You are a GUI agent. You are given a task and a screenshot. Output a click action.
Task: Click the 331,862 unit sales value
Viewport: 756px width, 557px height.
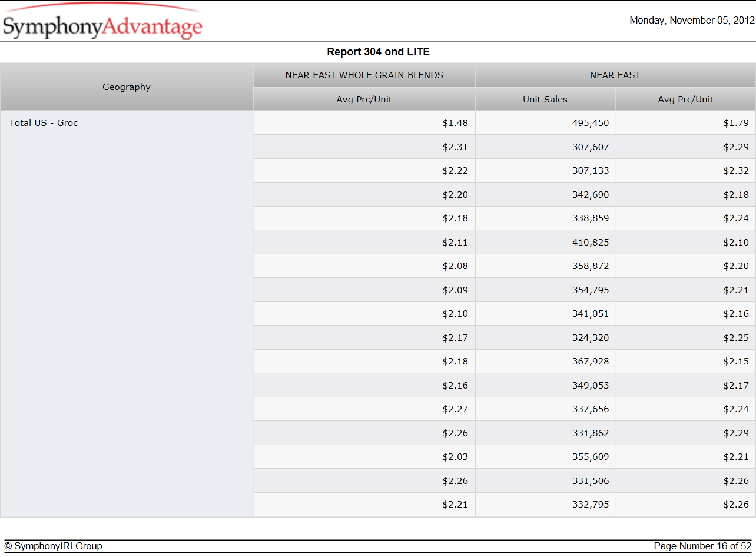point(591,433)
